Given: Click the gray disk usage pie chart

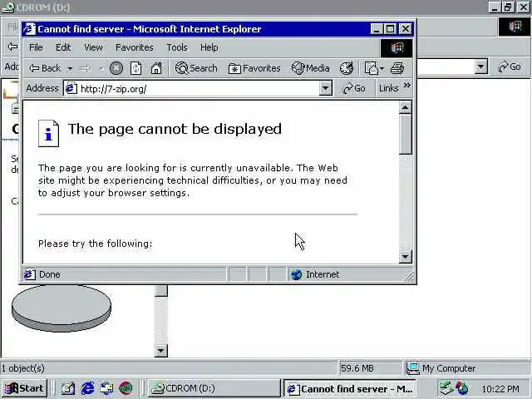Looking at the screenshot, I should pyautogui.click(x=62, y=308).
